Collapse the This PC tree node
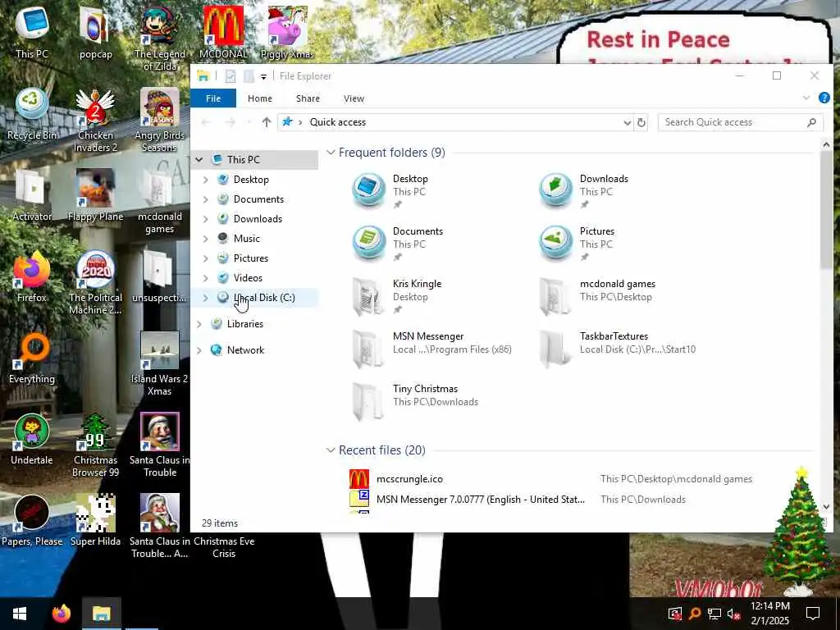This screenshot has width=840, height=630. pos(199,160)
